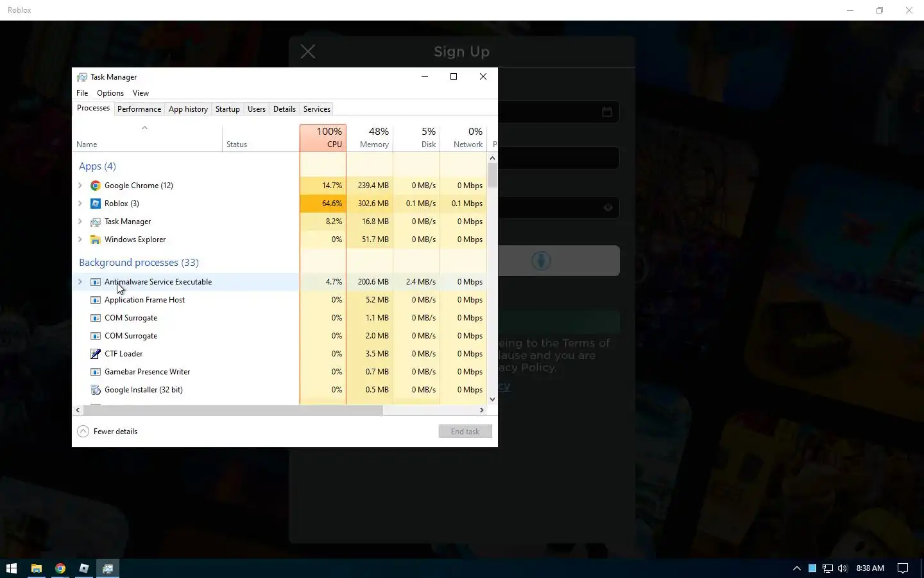Click the End task button
This screenshot has height=578, width=924.
(x=465, y=432)
